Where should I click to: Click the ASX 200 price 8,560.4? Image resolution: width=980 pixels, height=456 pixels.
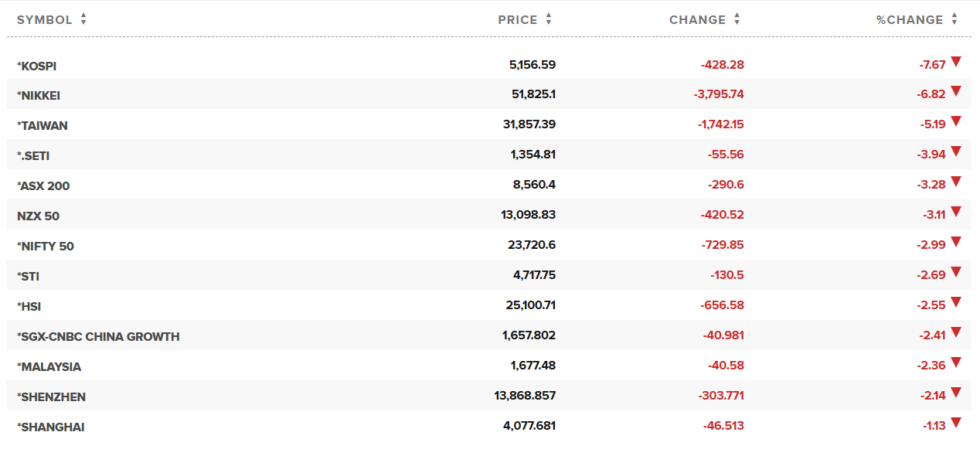tap(532, 185)
